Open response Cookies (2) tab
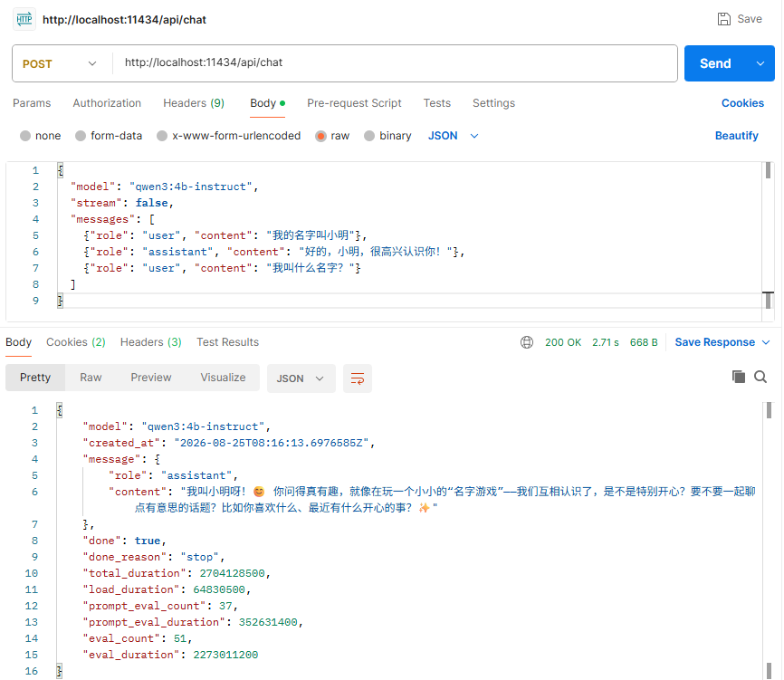The height and width of the screenshot is (680, 784). (76, 342)
